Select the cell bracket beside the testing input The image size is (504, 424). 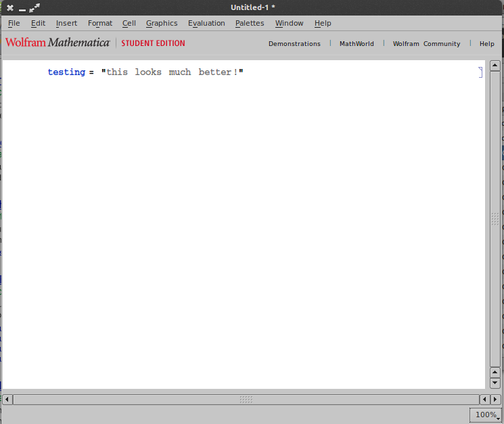point(480,72)
